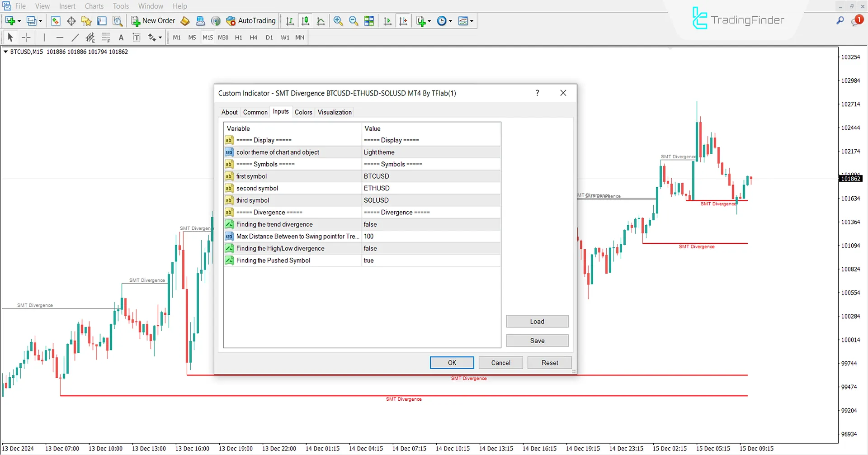Confirm settings with OK
868x455 pixels.
pos(451,362)
